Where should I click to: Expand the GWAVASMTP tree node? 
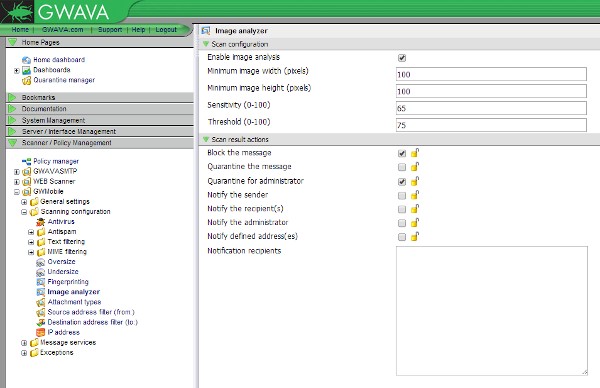click(16, 172)
